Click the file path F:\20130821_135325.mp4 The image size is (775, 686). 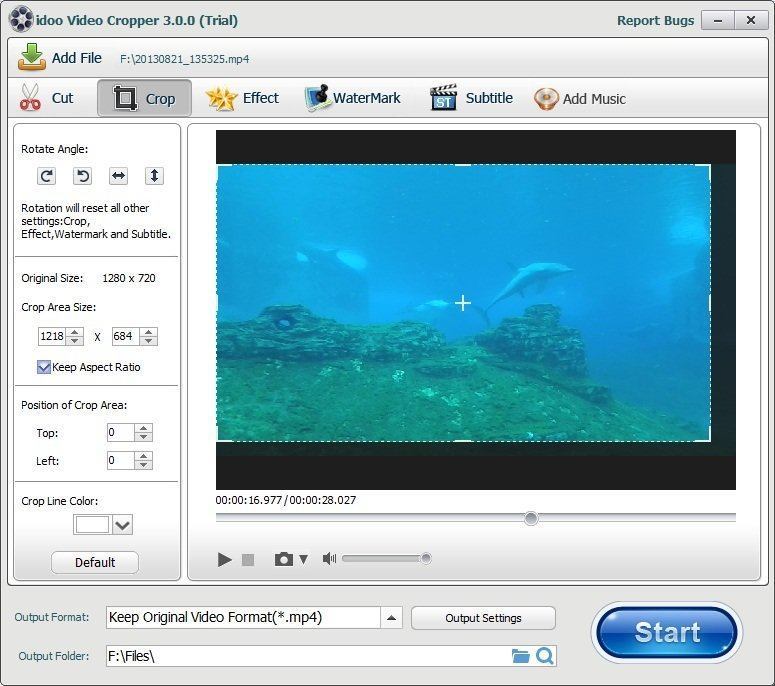pyautogui.click(x=184, y=59)
